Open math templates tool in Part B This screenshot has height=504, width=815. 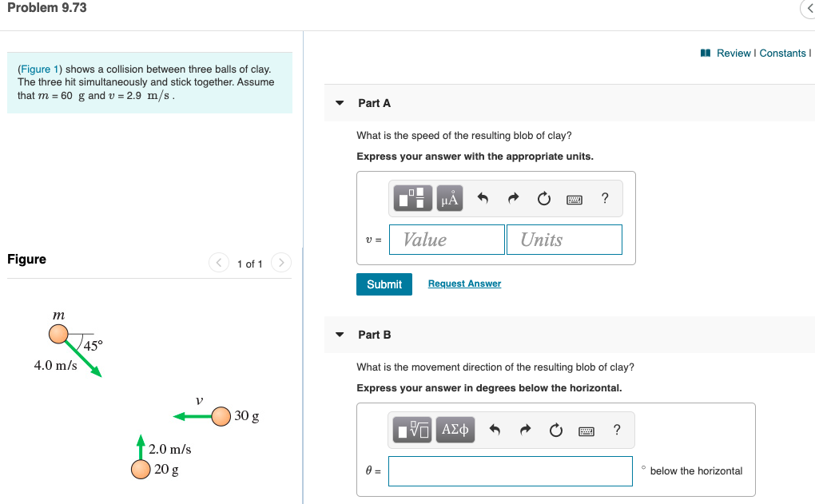pyautogui.click(x=412, y=430)
